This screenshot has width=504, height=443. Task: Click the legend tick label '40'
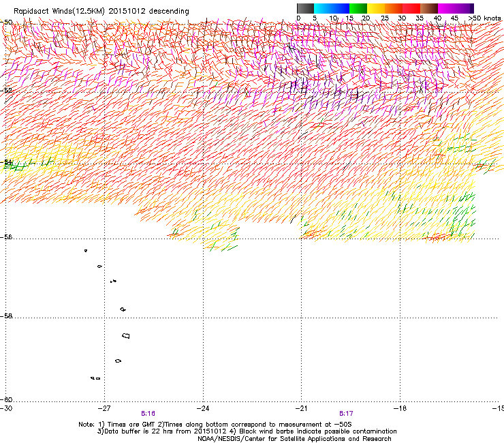tap(437, 18)
